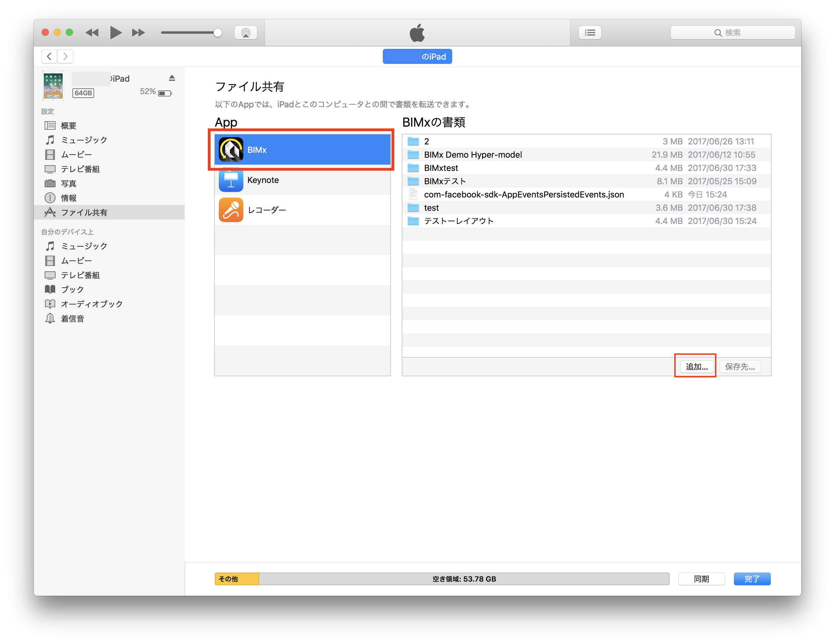Click the fast-forward playback button
835x644 pixels.
138,33
